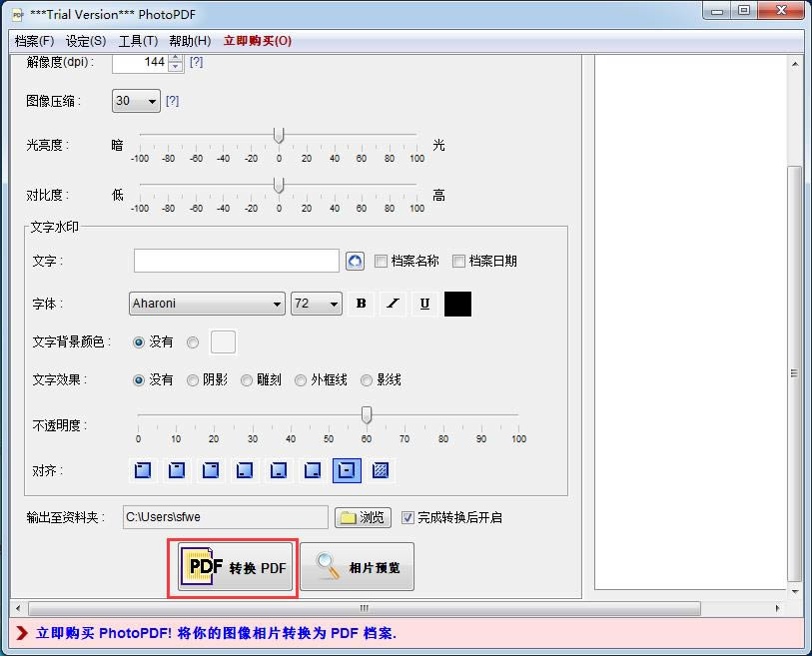
Task: Click into the watermark 文字 input field
Action: click(236, 261)
